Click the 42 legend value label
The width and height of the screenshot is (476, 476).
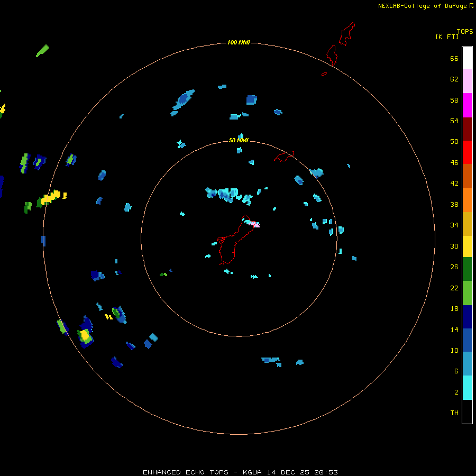tap(454, 183)
